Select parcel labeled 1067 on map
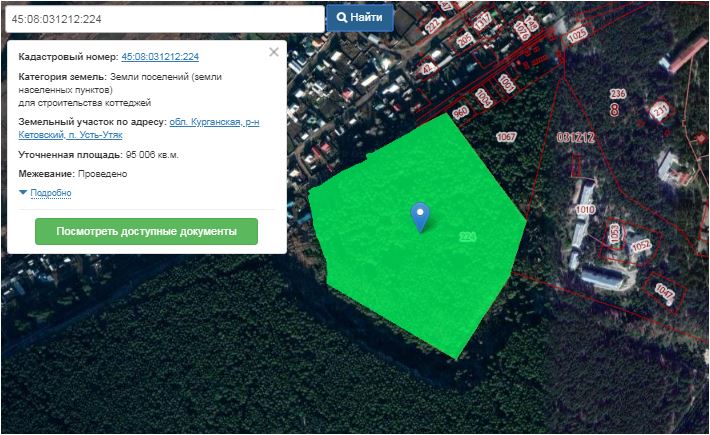 (x=506, y=136)
